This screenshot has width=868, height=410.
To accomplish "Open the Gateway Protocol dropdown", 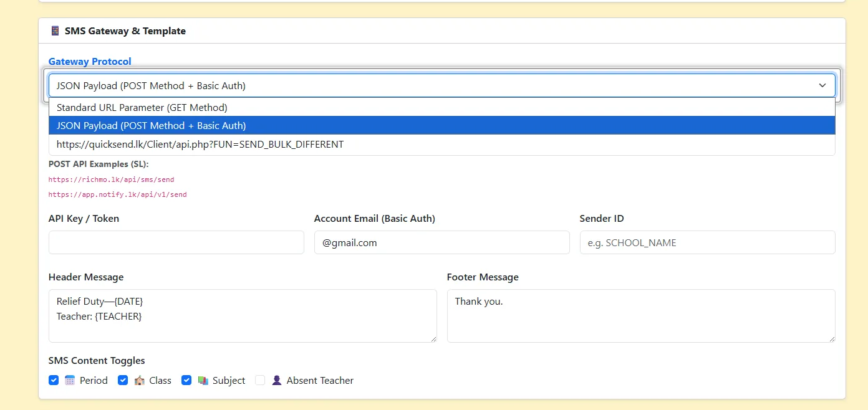I will tap(441, 85).
